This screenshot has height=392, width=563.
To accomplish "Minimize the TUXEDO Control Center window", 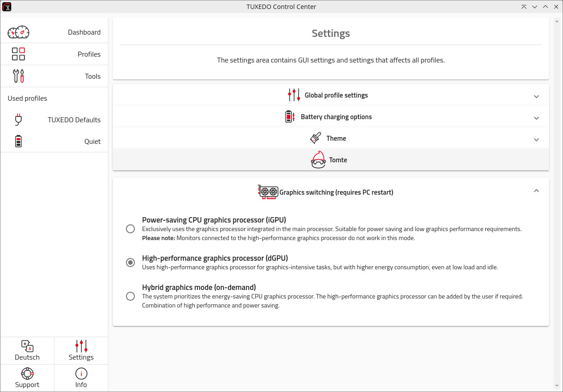I will [535, 7].
